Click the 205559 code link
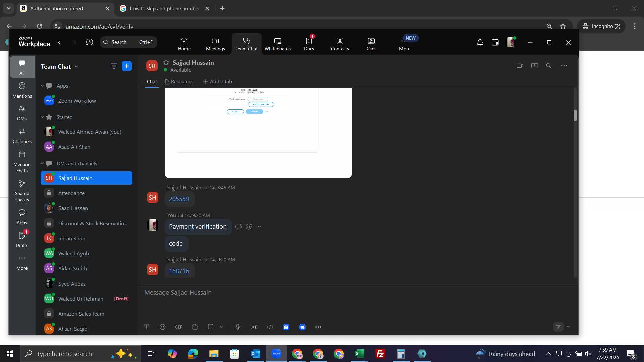 point(179,199)
